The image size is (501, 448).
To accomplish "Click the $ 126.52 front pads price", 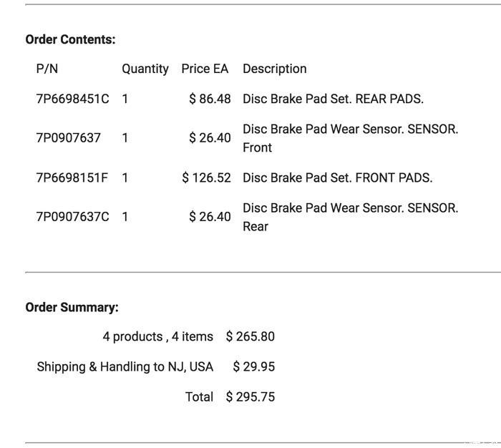I will (206, 177).
